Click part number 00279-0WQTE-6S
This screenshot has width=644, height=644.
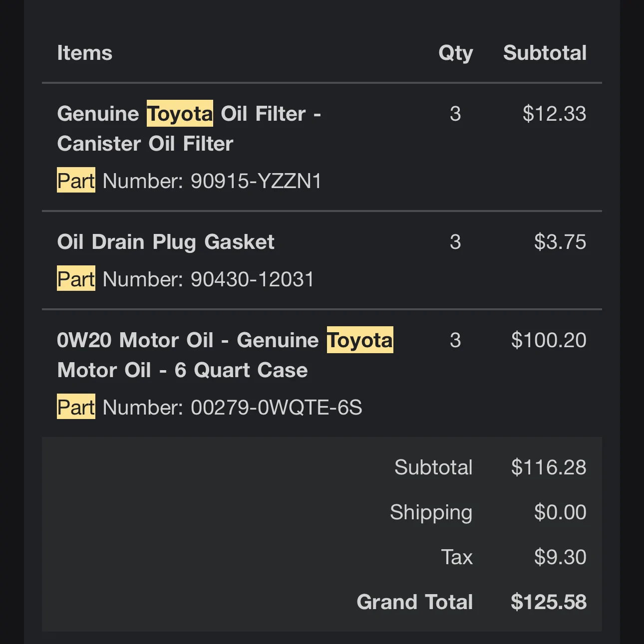point(276,408)
